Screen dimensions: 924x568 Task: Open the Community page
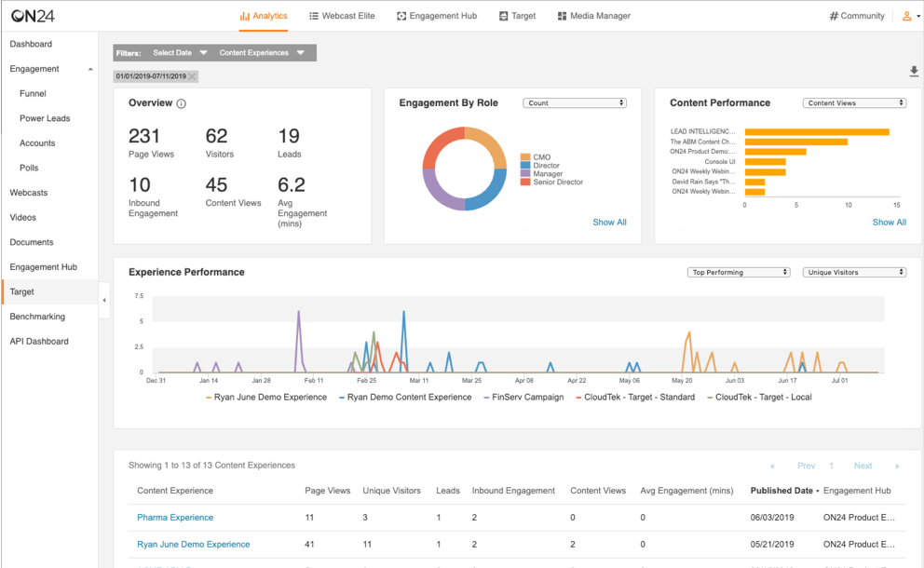(x=855, y=16)
